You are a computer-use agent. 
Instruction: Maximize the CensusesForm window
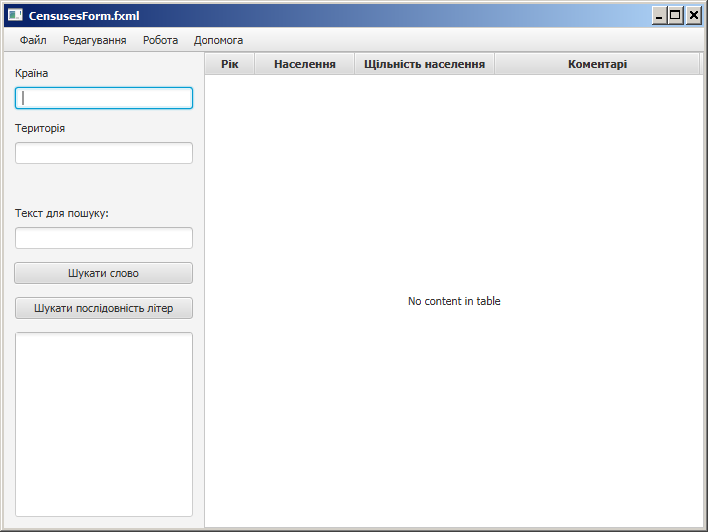[676, 15]
